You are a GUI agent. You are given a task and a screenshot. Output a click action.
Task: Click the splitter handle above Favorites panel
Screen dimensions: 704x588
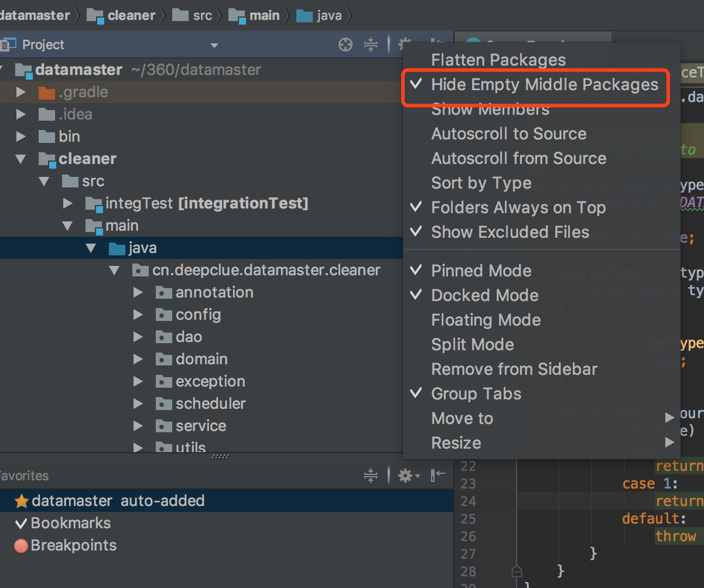click(220, 456)
